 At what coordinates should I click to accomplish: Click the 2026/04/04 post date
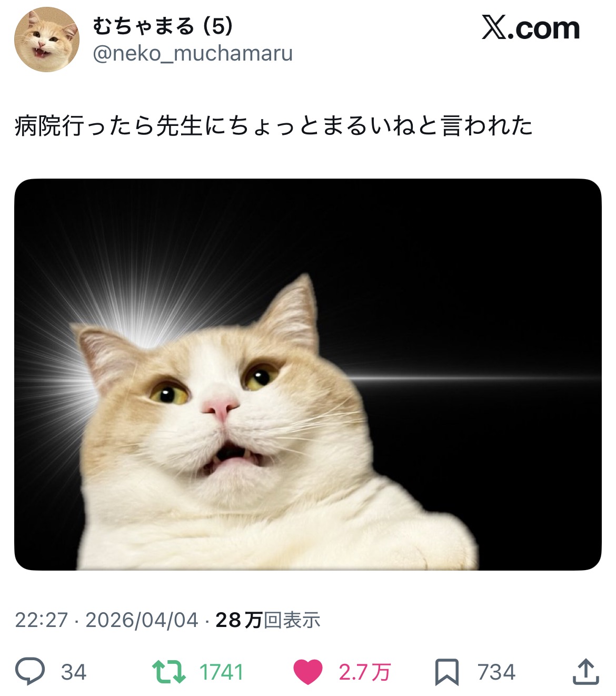click(x=142, y=620)
